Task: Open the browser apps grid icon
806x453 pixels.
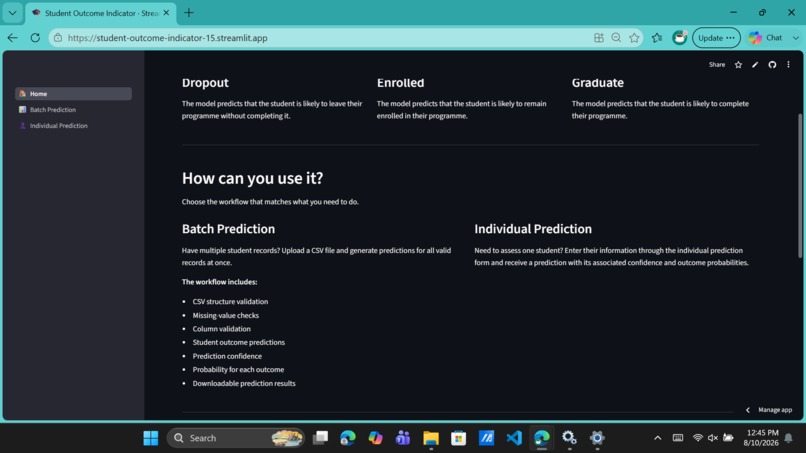Action: pyautogui.click(x=599, y=38)
